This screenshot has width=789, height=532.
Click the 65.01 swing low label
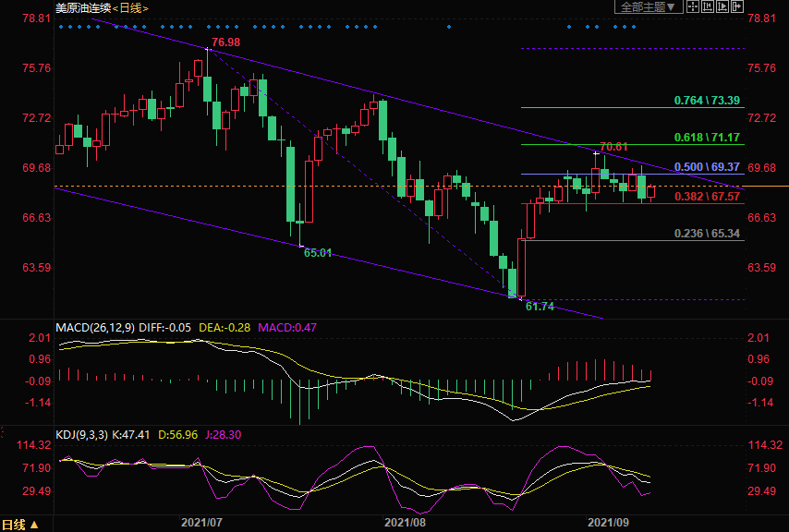(x=318, y=252)
